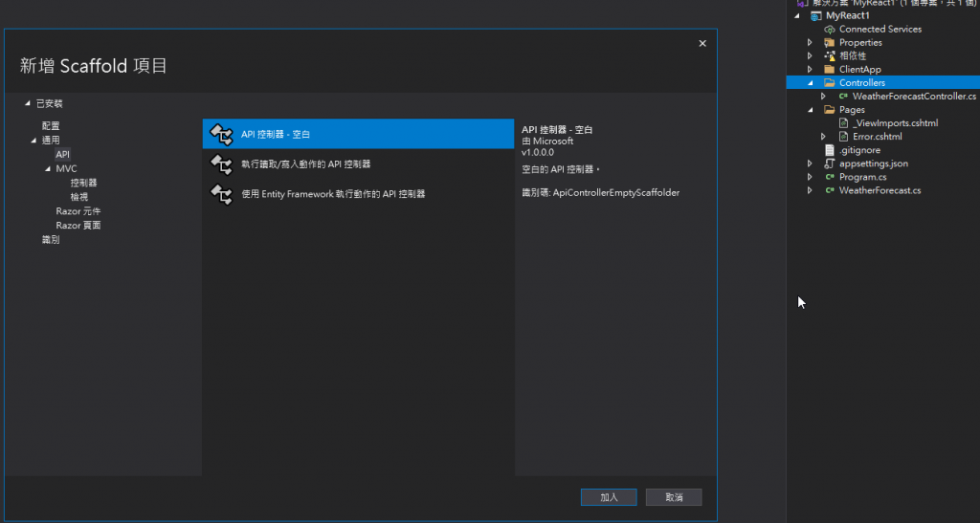Click the Controllers folder icon
Image resolution: width=980 pixels, height=523 pixels.
click(830, 83)
